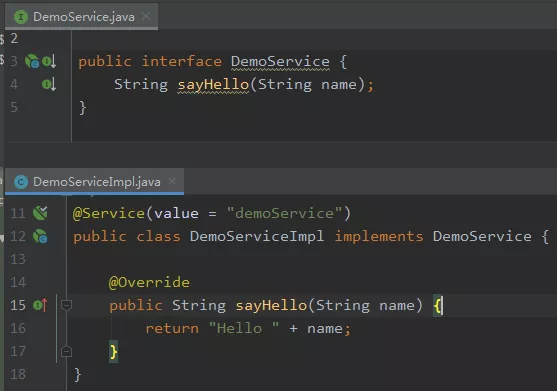
Task: Click the class file icon on DemoServiceImpl.java tab
Action: tap(21, 182)
